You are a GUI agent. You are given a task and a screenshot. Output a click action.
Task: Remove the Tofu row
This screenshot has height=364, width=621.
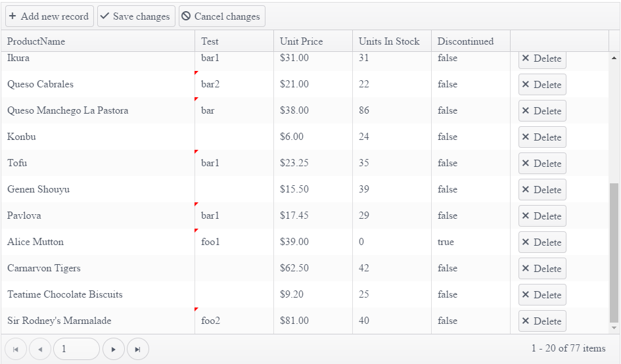point(541,164)
